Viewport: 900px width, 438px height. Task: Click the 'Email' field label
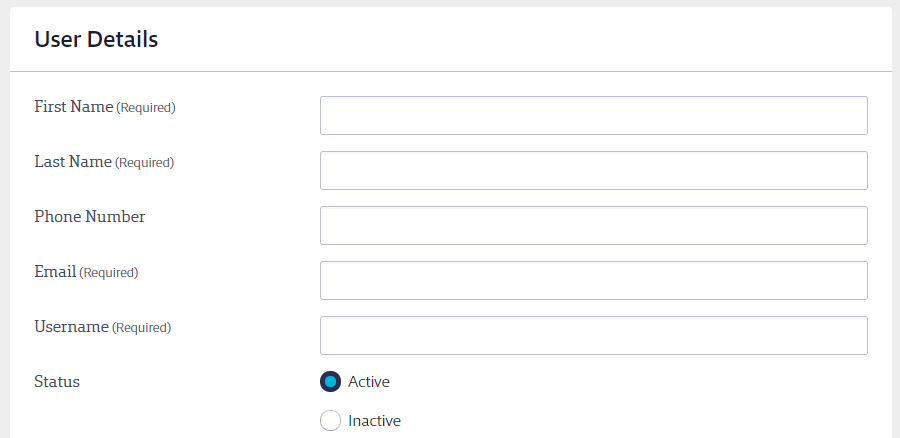[56, 272]
